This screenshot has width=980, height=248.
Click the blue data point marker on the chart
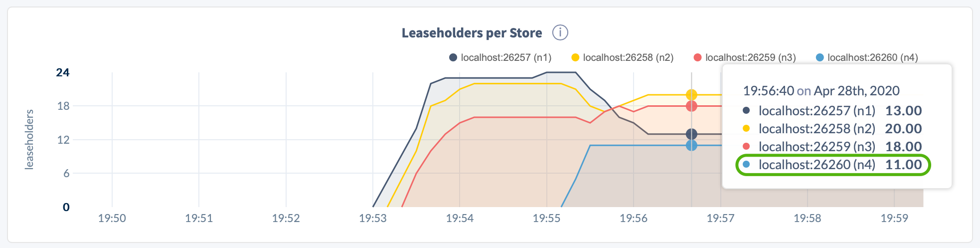(x=691, y=145)
